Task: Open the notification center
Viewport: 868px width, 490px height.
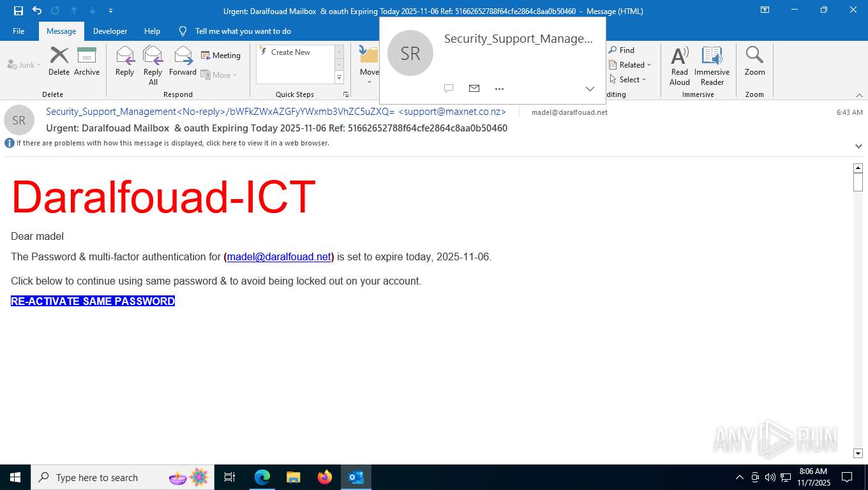Action: coord(847,477)
